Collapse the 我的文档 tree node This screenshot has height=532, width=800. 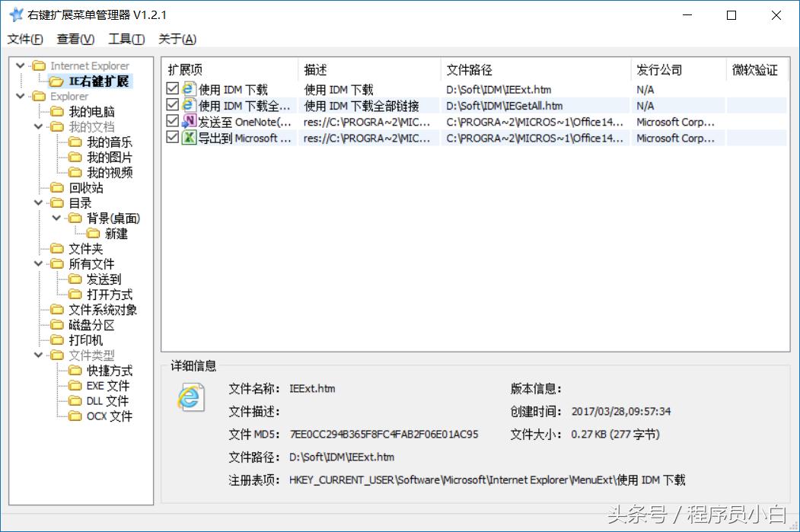38,126
